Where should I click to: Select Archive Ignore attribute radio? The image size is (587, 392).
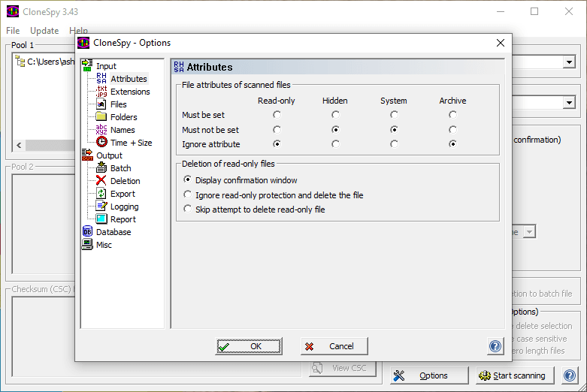[x=452, y=143]
